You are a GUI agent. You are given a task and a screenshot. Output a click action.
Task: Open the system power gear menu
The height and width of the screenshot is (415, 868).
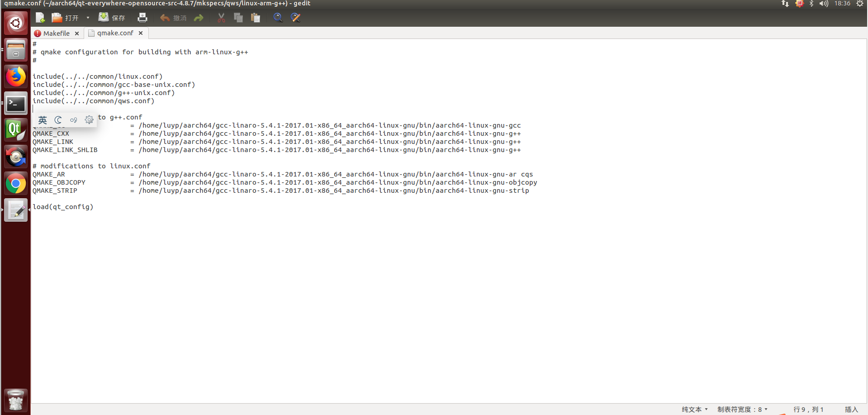(x=860, y=4)
